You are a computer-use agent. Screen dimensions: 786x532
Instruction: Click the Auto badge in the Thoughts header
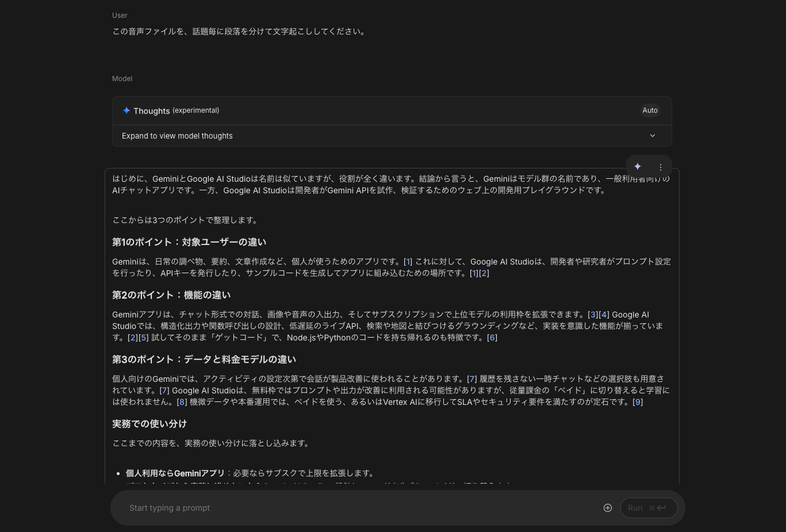pos(650,110)
